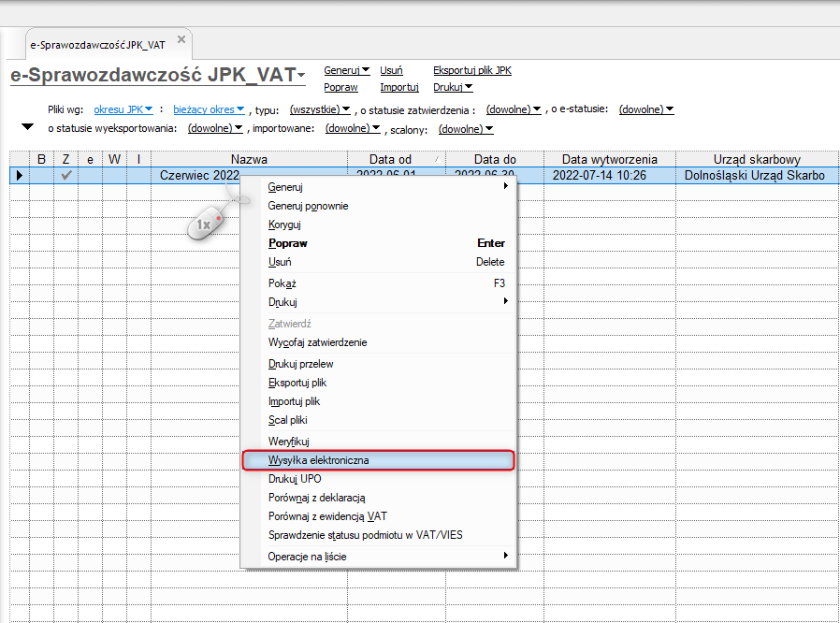This screenshot has height=623, width=840.
Task: Choose 'Generuj ponownie' from context menu
Action: (x=378, y=206)
